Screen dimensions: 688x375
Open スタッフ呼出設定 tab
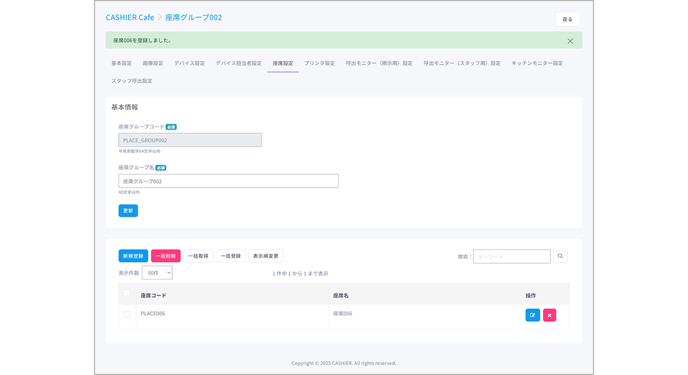(x=132, y=81)
